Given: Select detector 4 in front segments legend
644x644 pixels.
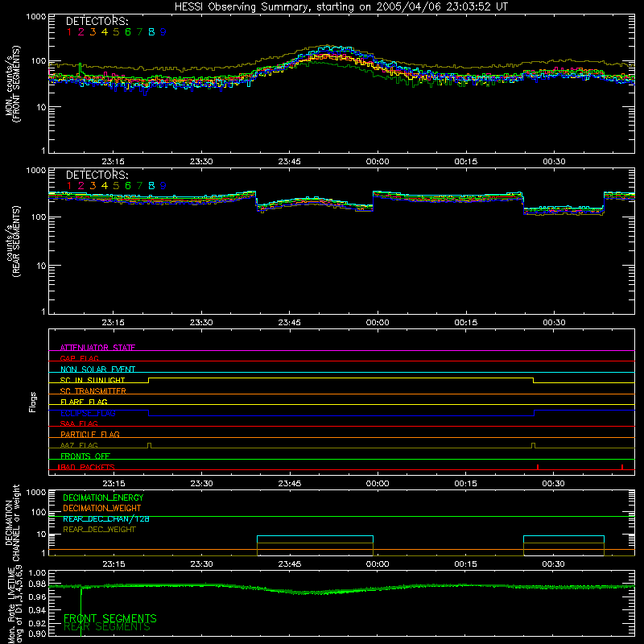Looking at the screenshot, I should pyautogui.click(x=105, y=32).
